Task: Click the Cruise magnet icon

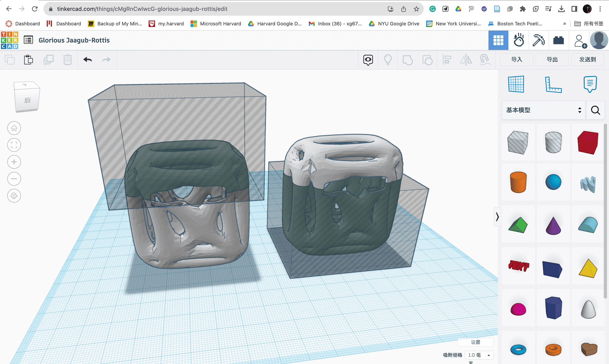Action: [x=485, y=60]
